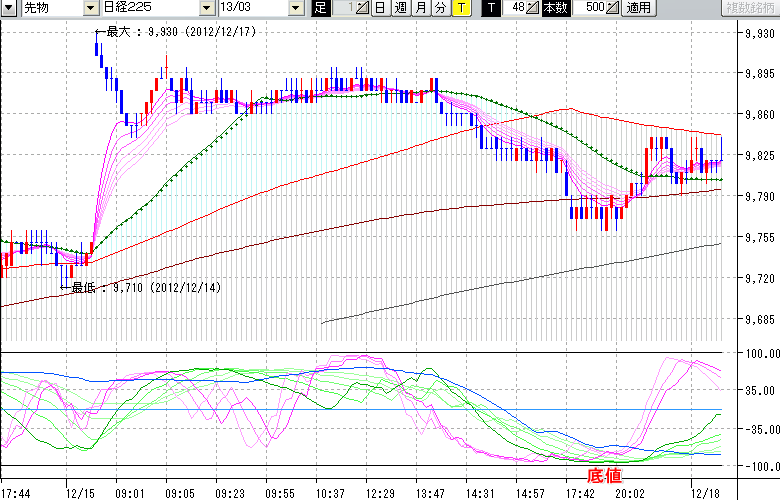This screenshot has height=500, width=780.
Task: Expand the 13/03 contract month dropdown
Action: click(x=294, y=8)
